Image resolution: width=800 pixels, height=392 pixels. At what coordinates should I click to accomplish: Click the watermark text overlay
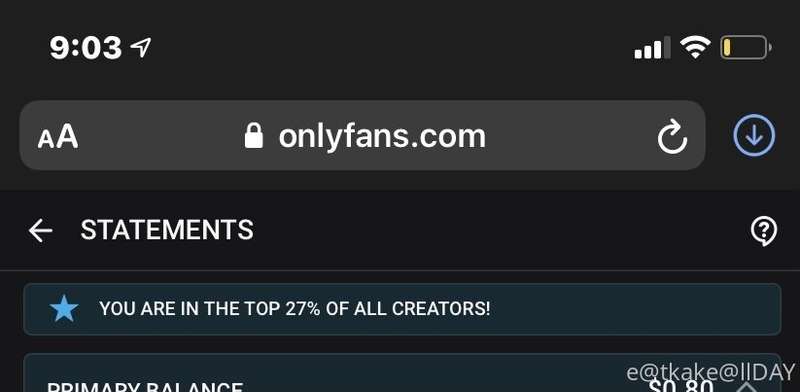click(711, 372)
